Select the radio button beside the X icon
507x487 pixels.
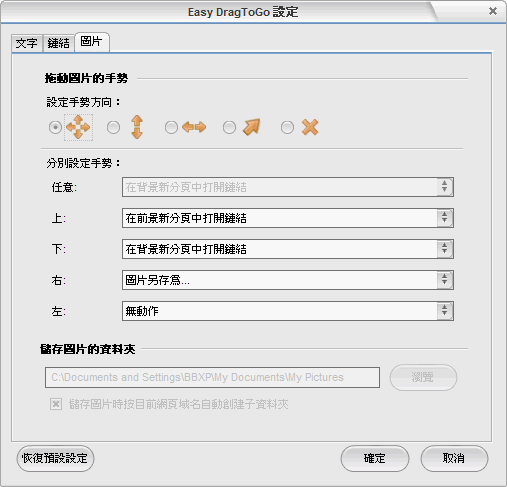[x=287, y=127]
